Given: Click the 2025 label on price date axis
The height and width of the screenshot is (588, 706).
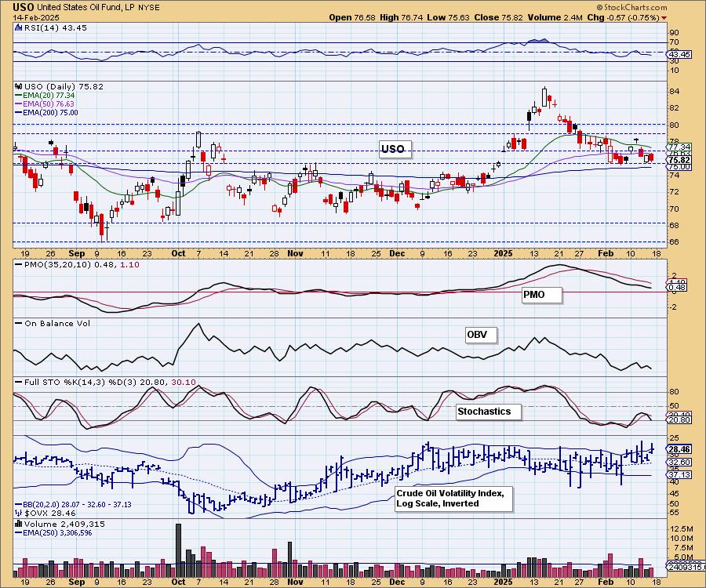Looking at the screenshot, I should (x=503, y=253).
